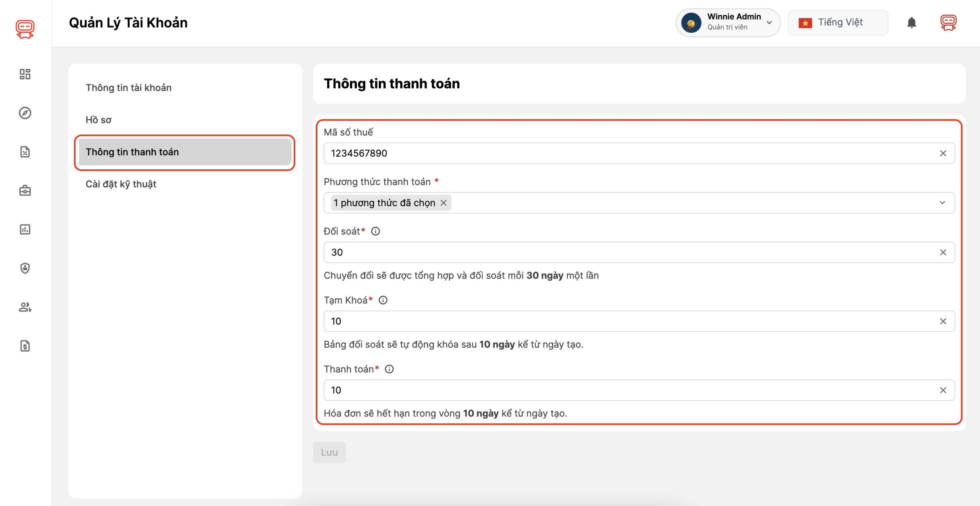This screenshot has width=980, height=506.
Task: Open the Tiếng Việt language selector
Action: 838,23
